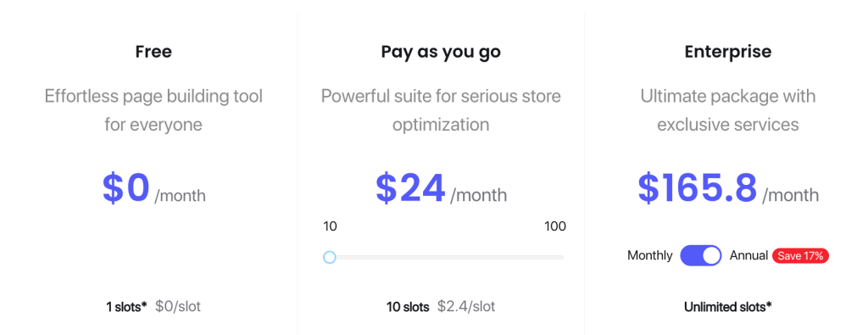Select the Monthly billing label
This screenshot has width=868, height=335.
click(650, 255)
